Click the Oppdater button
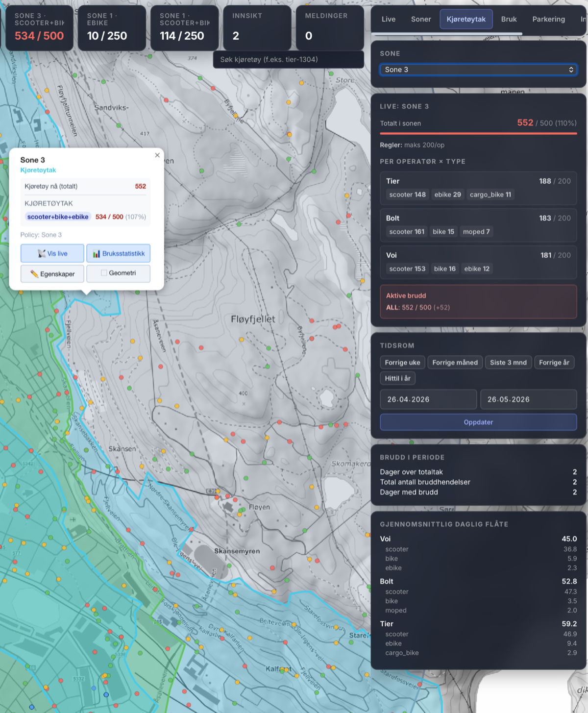The image size is (588, 713). tap(478, 422)
